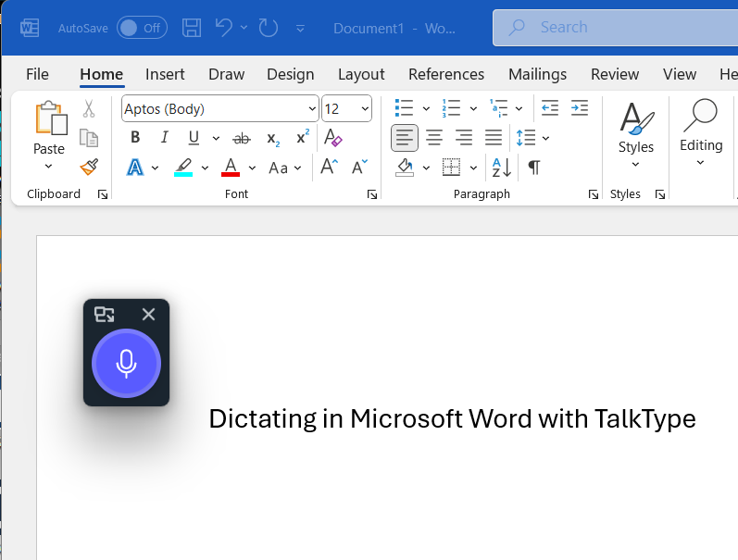This screenshot has height=560, width=738.
Task: Toggle bold formatting
Action: [135, 138]
